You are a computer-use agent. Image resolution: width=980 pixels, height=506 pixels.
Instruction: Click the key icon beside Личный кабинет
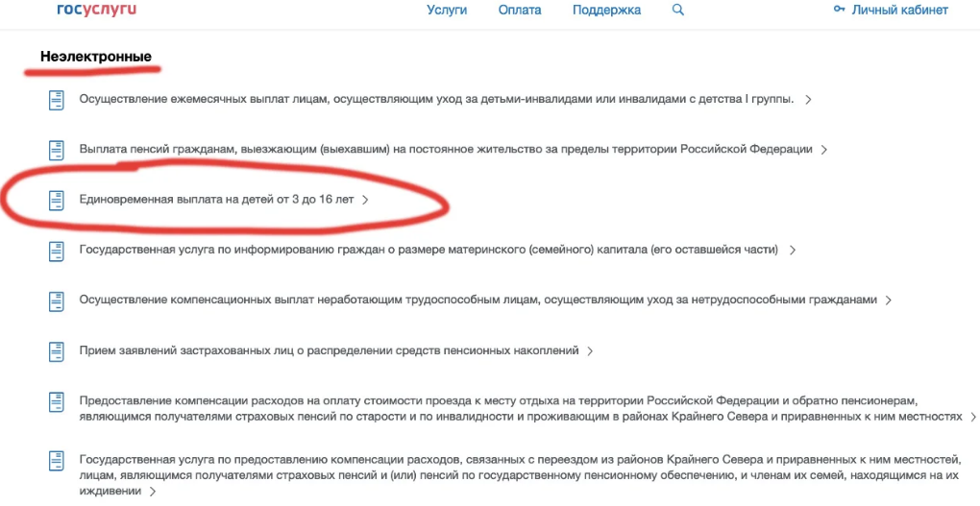click(840, 10)
